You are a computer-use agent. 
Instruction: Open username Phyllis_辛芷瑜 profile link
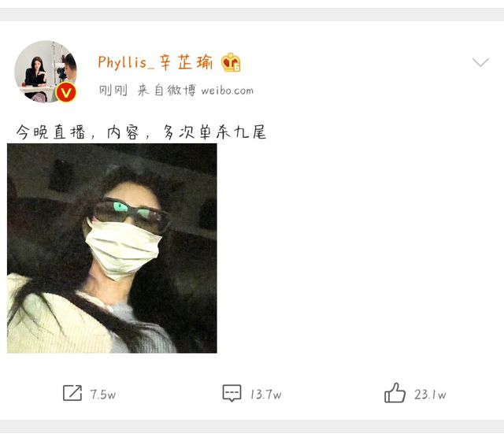155,62
